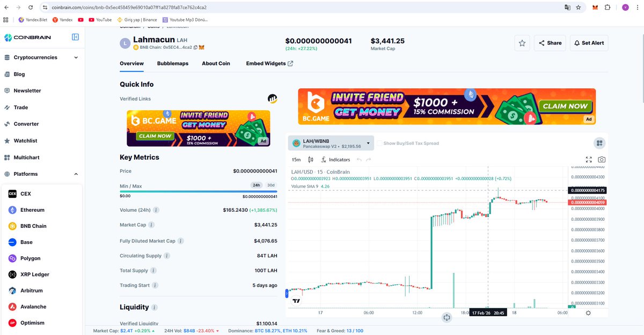Open the MetaMask extension in the browser toolbar
Viewport: 644px width, 335px height.
point(595,8)
